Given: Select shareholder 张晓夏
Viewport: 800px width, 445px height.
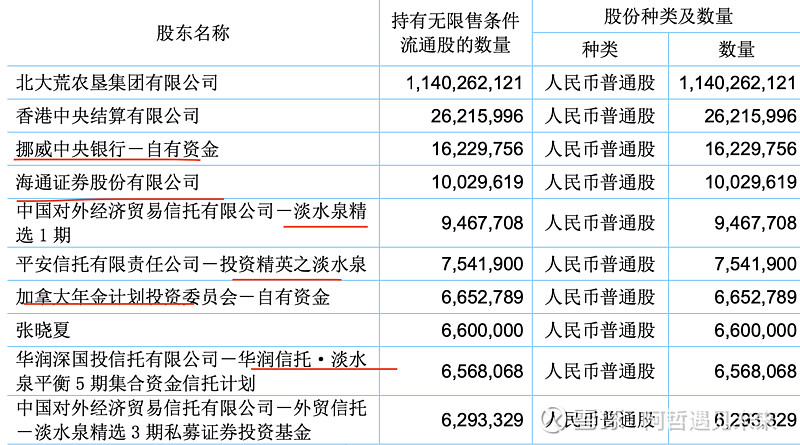Looking at the screenshot, I should coord(43,330).
